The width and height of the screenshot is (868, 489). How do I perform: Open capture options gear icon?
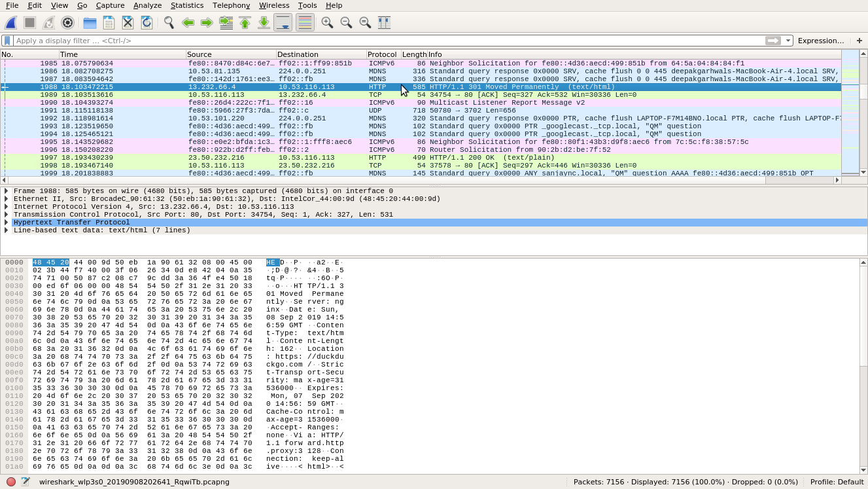(67, 22)
